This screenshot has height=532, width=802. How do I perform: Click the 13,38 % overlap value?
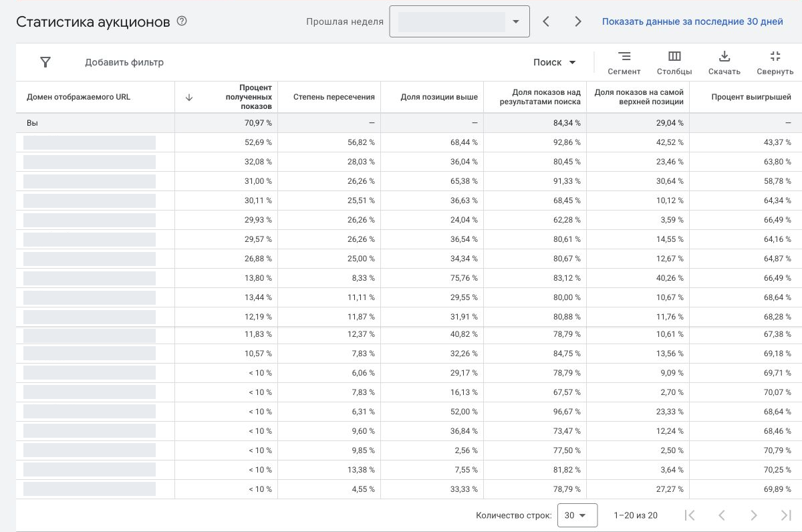click(x=362, y=470)
